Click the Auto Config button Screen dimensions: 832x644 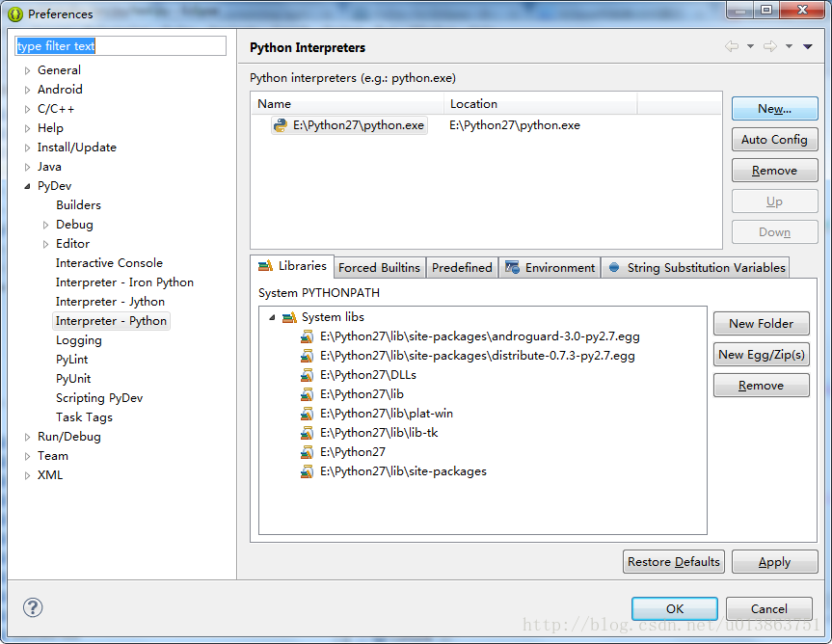775,140
